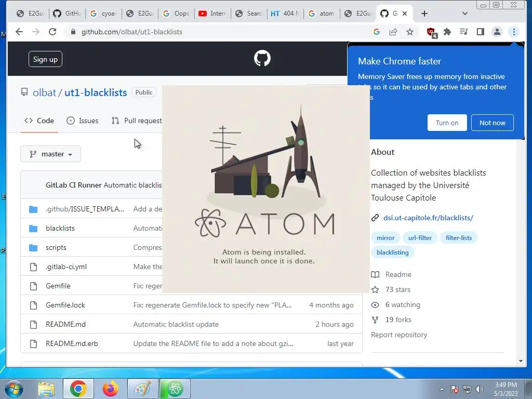Switch to the atom Google tab
The width and height of the screenshot is (532, 399).
321,14
